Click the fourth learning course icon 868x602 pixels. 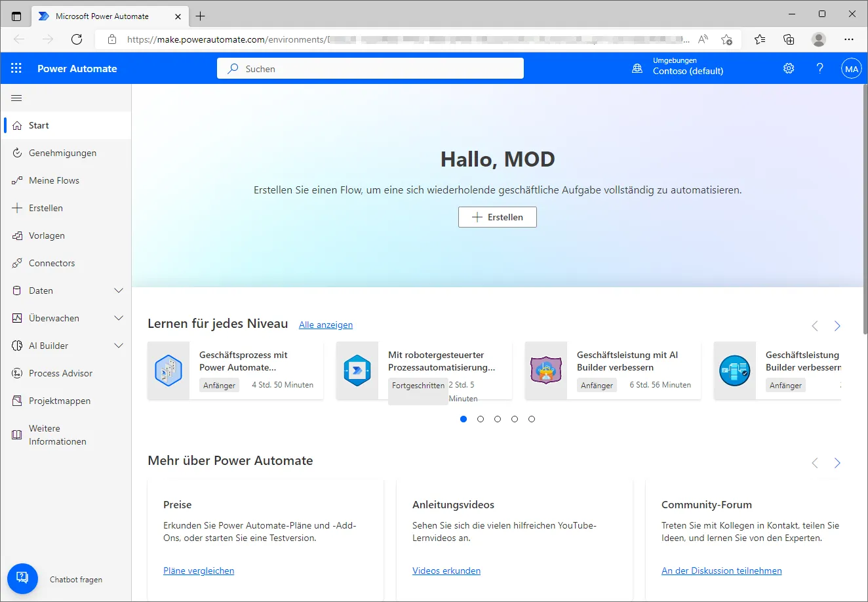pos(735,371)
